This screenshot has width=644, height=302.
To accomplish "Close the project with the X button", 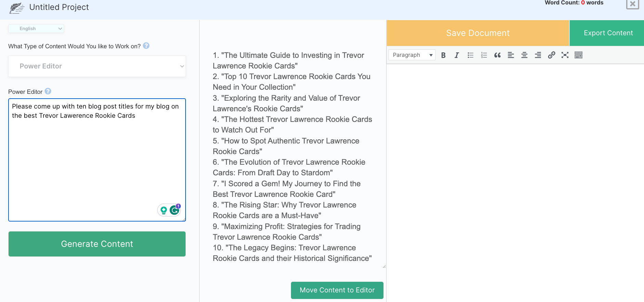I will (x=632, y=4).
